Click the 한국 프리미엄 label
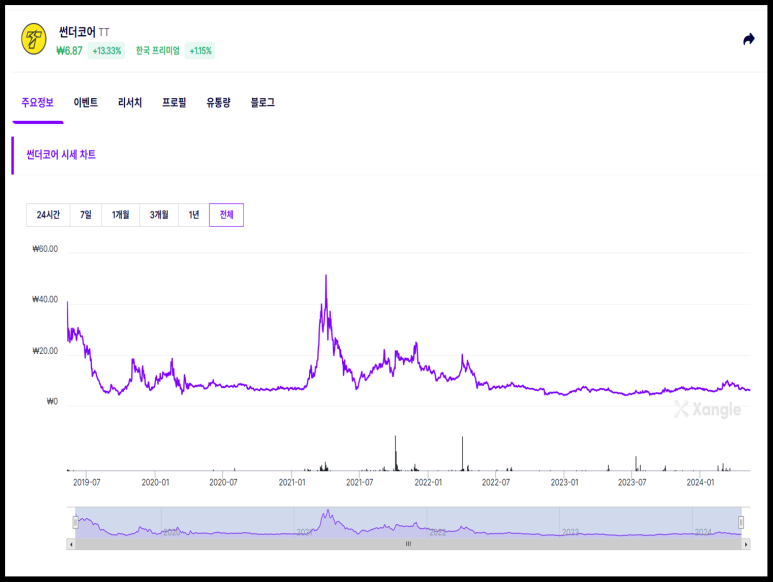 coord(158,51)
